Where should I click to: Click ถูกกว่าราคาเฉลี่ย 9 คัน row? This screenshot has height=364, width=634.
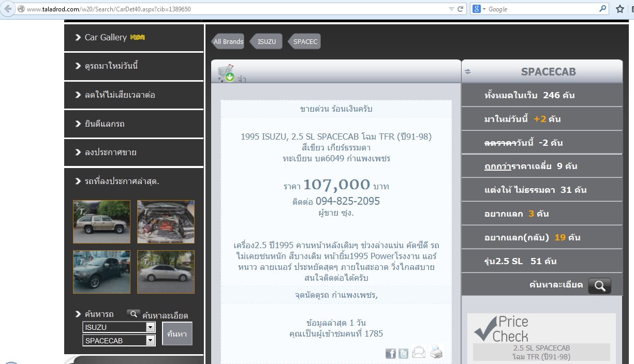542,166
